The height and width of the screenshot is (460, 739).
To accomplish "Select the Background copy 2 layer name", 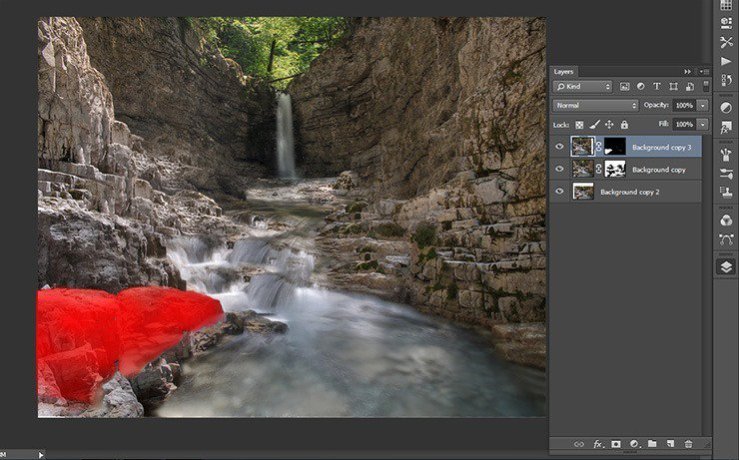I will (628, 191).
